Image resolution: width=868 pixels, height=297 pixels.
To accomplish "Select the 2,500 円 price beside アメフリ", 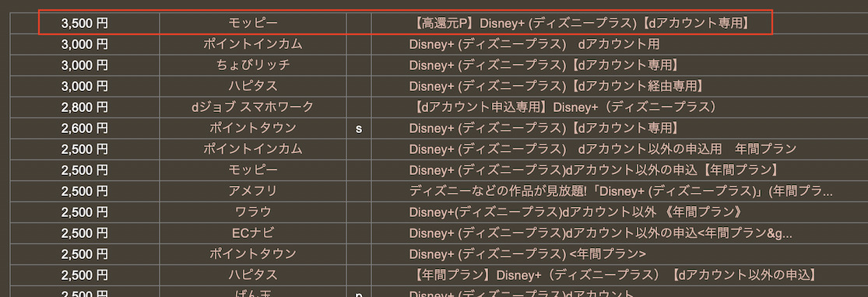I will click(x=85, y=191).
